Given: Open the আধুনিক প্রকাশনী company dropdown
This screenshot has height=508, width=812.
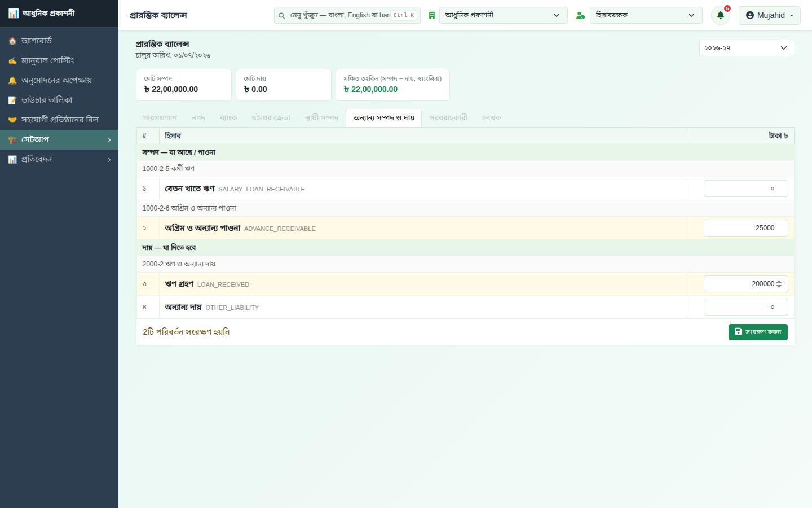Looking at the screenshot, I should pyautogui.click(x=503, y=15).
